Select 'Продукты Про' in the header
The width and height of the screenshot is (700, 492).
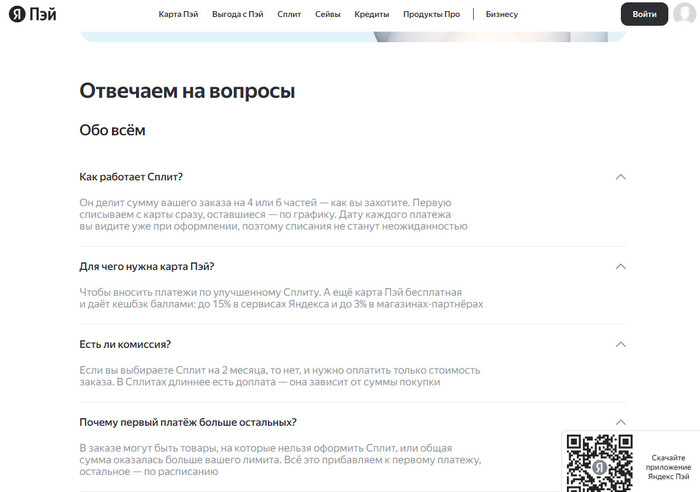click(431, 14)
